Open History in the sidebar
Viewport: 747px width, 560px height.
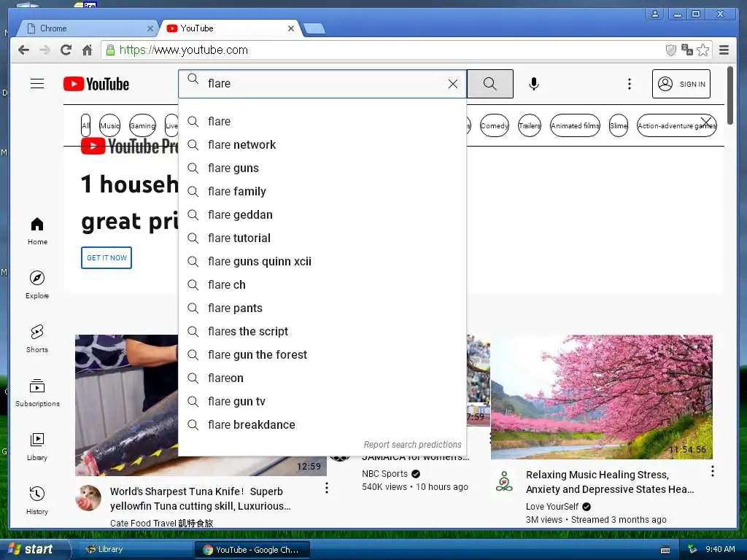click(37, 500)
